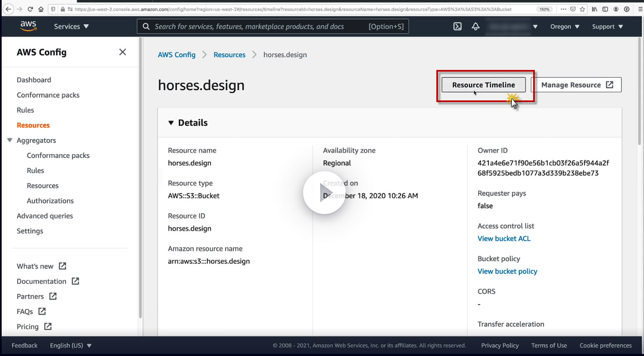Click the tracking protection shield icon

(53, 9)
